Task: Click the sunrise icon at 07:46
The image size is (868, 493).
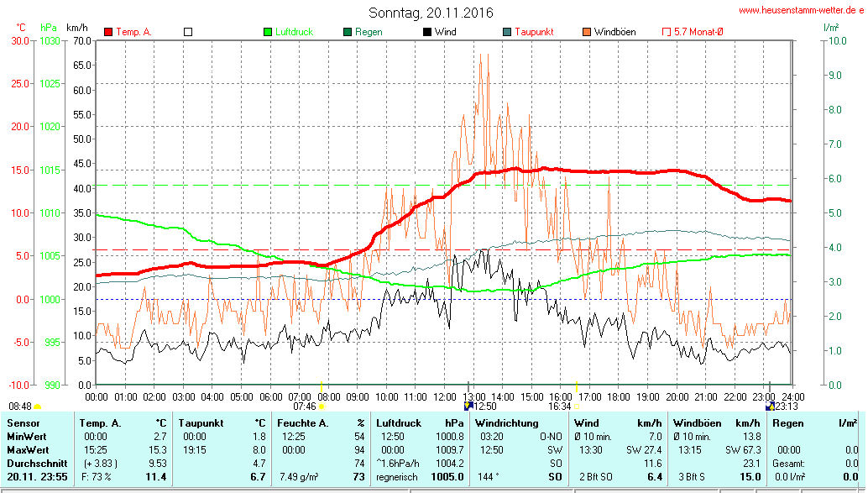Action: 322,406
